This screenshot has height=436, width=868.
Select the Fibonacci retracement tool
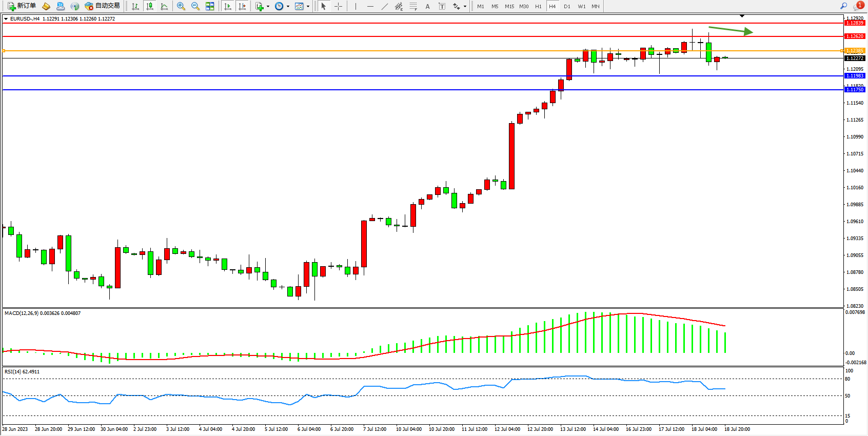(413, 6)
